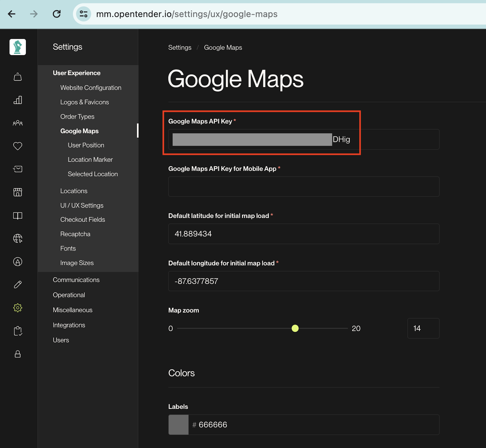
Task: Open messaging via the envelope icon
Action: click(18, 169)
